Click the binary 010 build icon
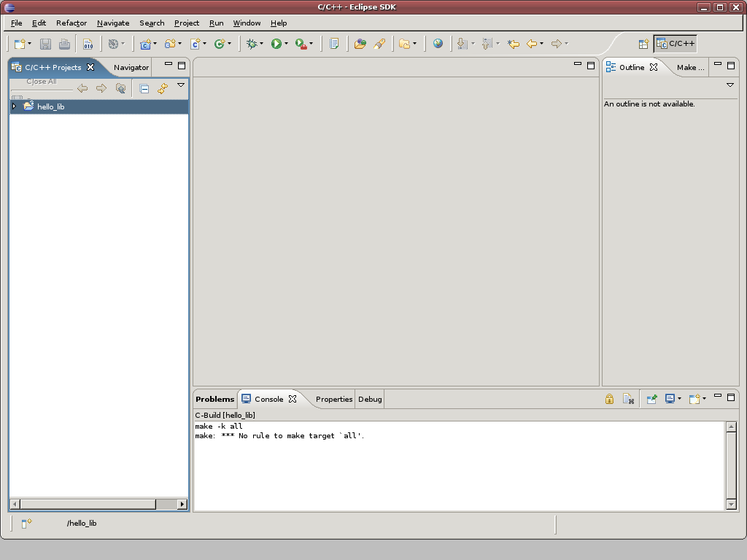Screen dimensions: 747x560 point(88,44)
